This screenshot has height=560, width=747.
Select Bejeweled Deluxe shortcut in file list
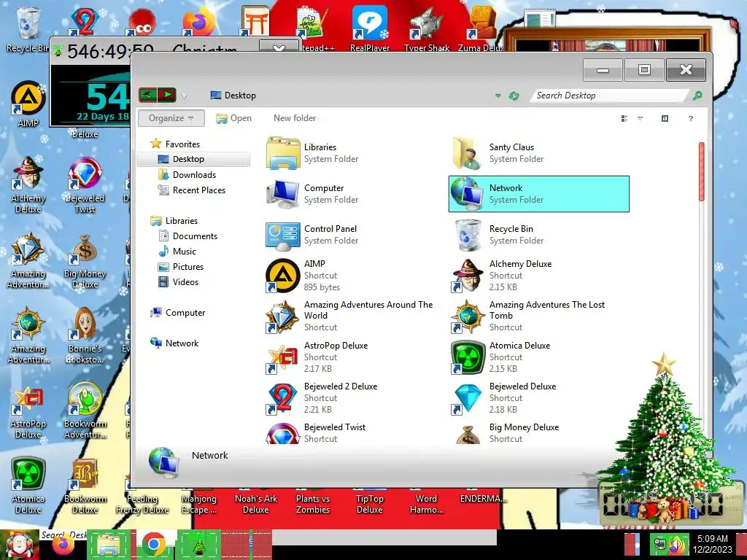[x=503, y=398]
